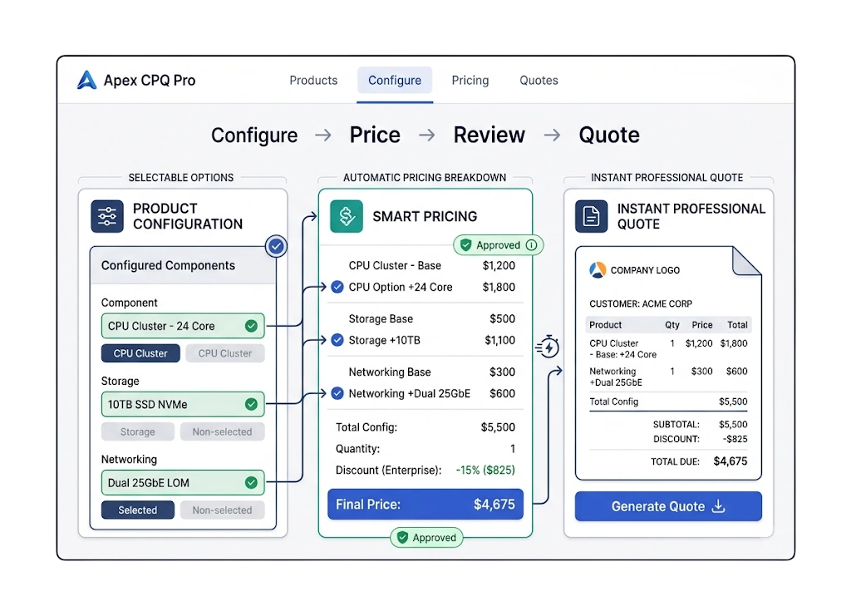The width and height of the screenshot is (851, 616).
Task: Click the Generate Quote button
Action: tap(668, 505)
